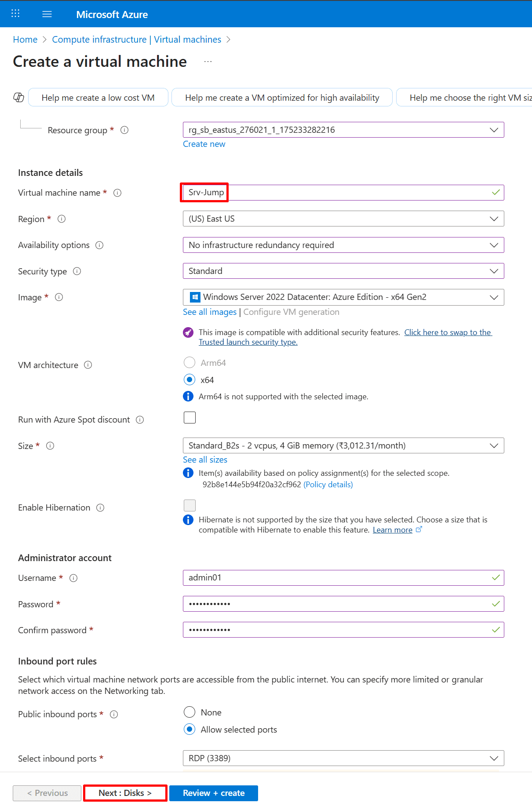Open the Azure app launcher grid icon
Screen dimensions: 532x810
(x=15, y=14)
